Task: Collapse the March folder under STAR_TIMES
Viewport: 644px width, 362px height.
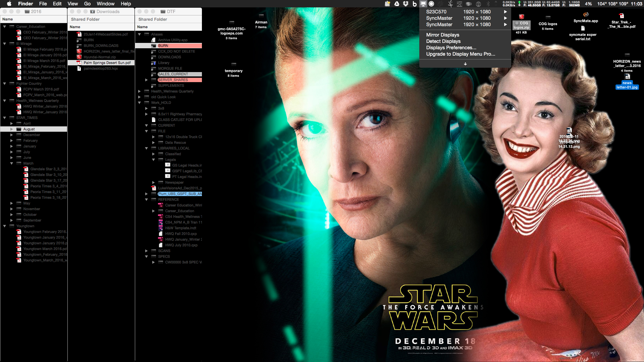Action: click(x=12, y=163)
